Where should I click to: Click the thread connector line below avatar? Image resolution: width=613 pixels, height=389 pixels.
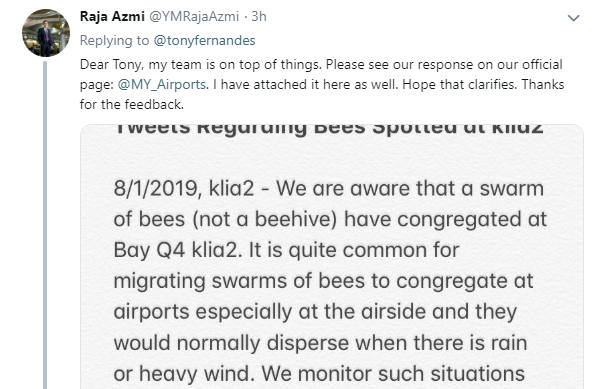pos(45,225)
